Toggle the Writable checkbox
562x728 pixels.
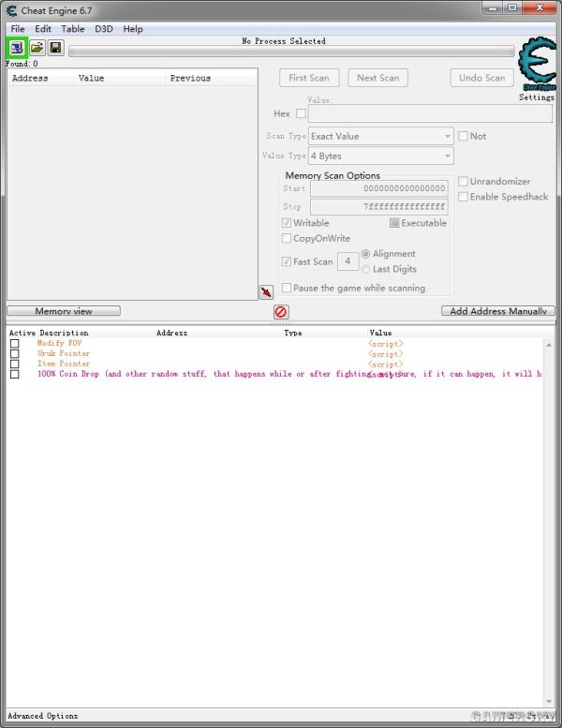coord(287,223)
